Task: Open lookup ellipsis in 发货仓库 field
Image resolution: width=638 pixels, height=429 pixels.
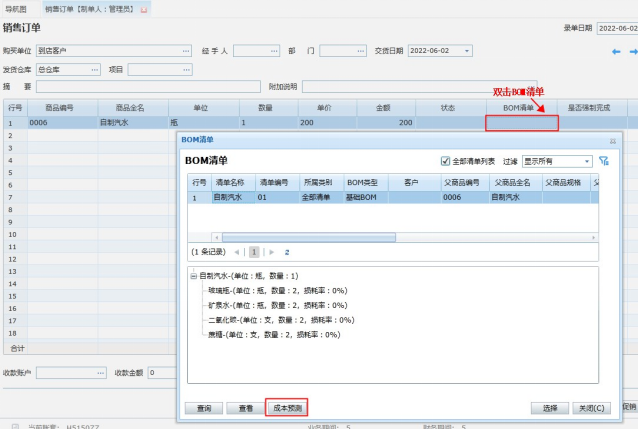Action: [95, 70]
